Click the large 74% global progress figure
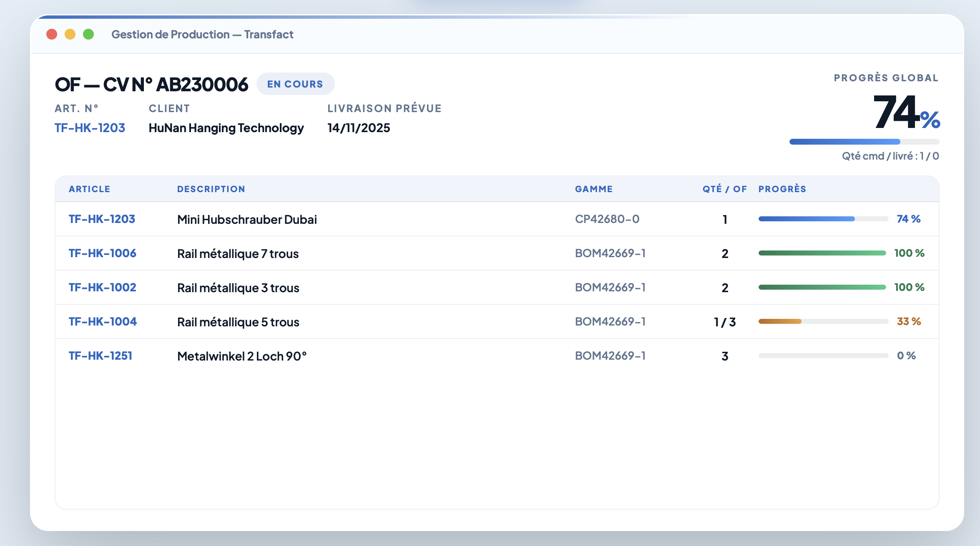Screen dimensions: 980x546 pos(906,112)
